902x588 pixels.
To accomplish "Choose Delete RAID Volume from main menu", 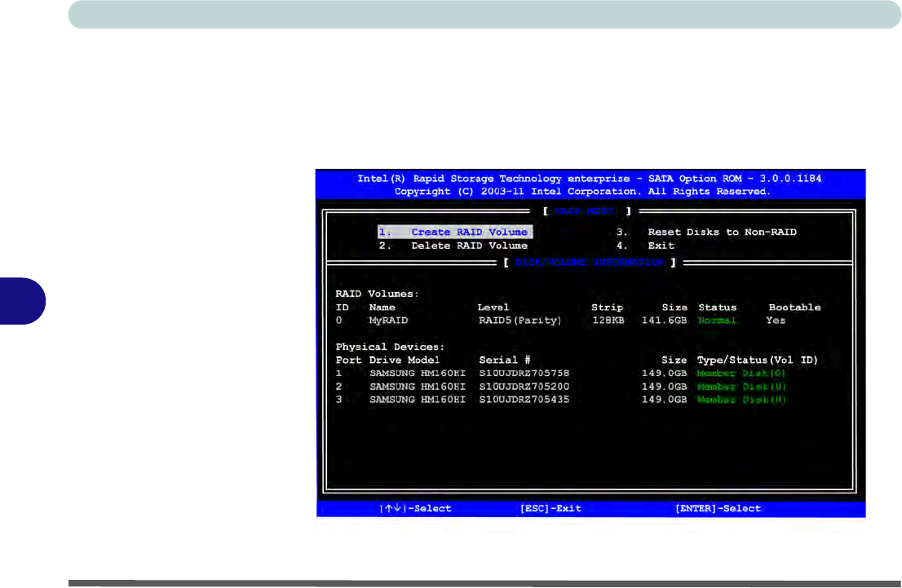I will tap(453, 245).
